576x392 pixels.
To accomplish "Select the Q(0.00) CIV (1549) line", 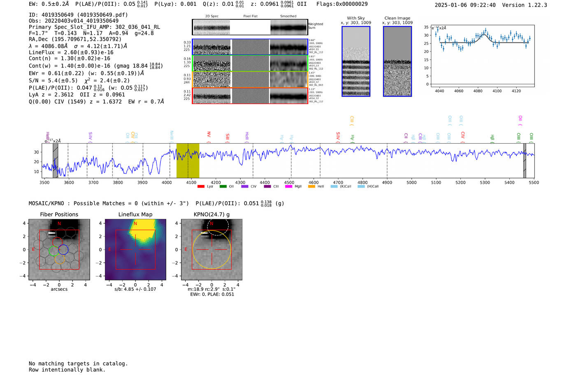I will (x=96, y=101).
